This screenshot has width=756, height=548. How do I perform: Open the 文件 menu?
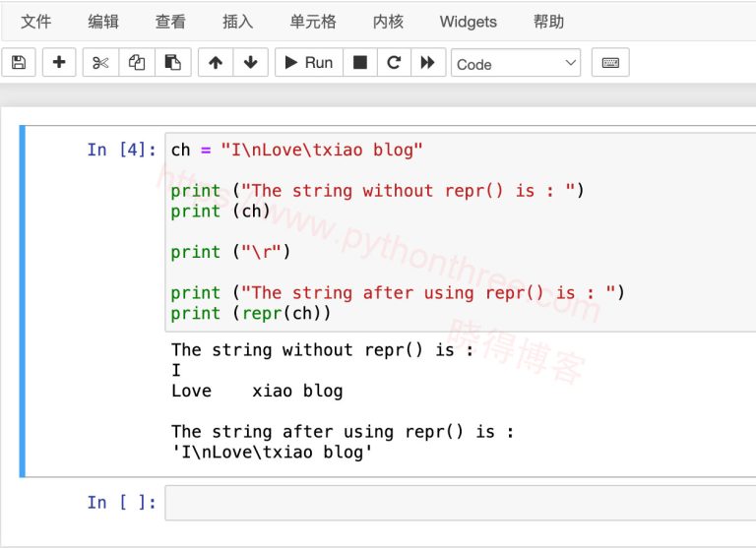(36, 21)
